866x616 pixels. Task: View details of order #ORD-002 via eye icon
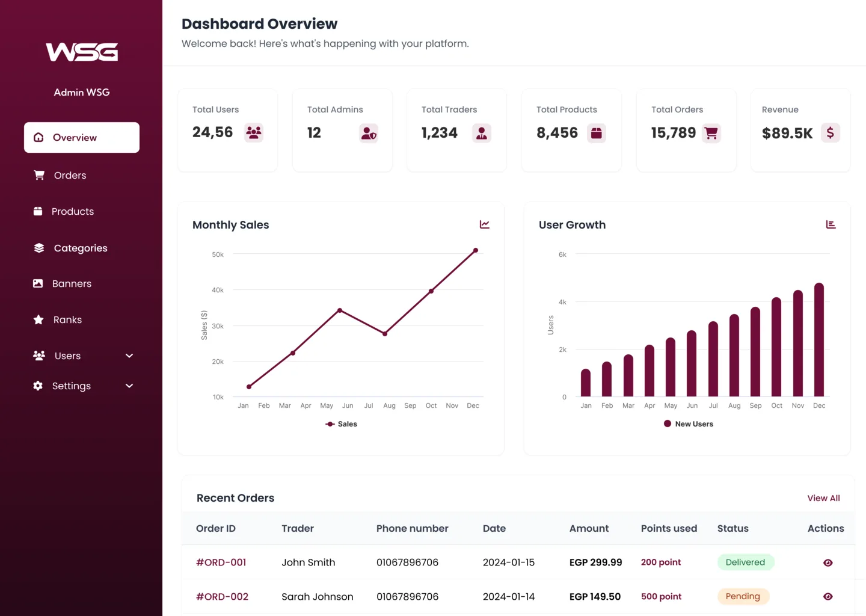[828, 597]
